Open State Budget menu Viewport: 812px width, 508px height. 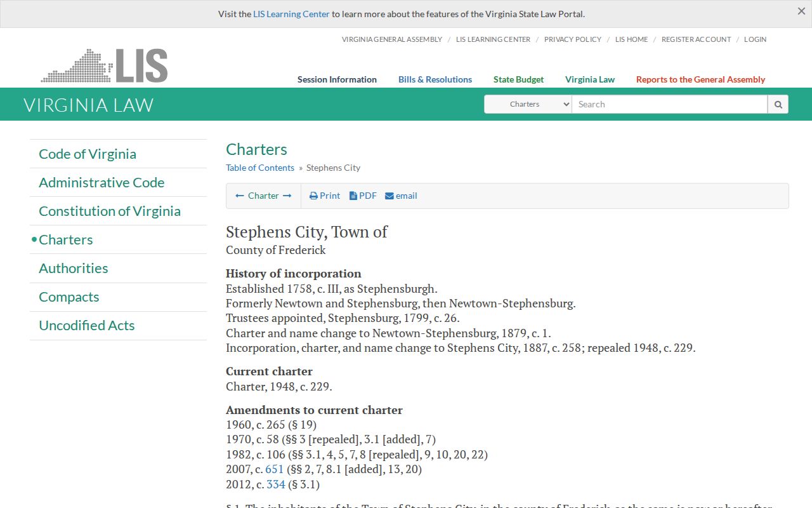518,79
